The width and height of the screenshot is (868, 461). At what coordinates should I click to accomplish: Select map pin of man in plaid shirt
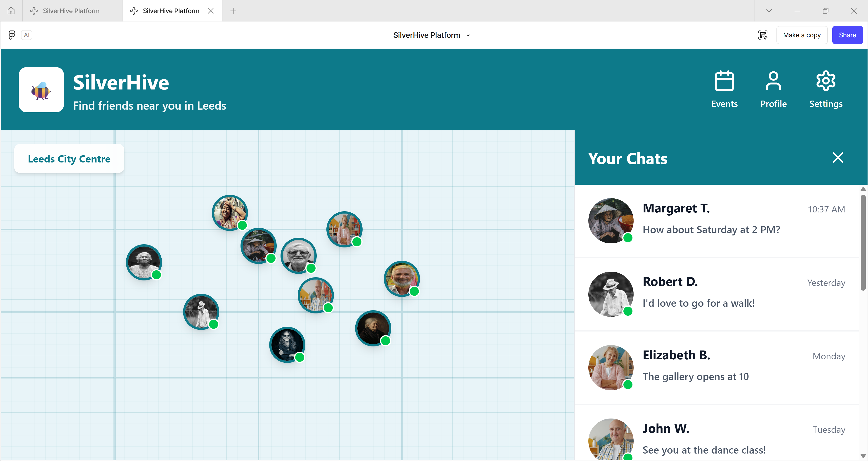pos(316,296)
